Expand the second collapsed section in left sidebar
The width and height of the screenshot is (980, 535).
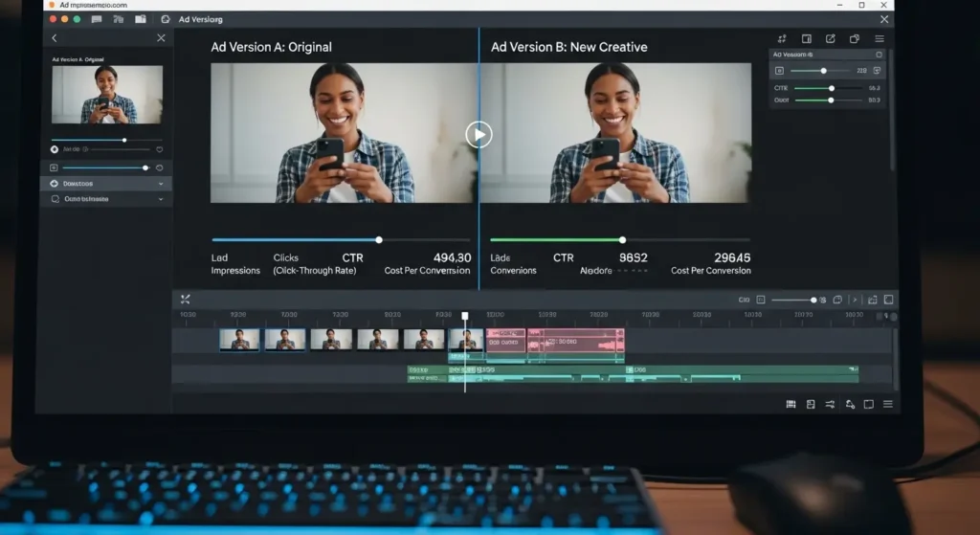click(105, 199)
